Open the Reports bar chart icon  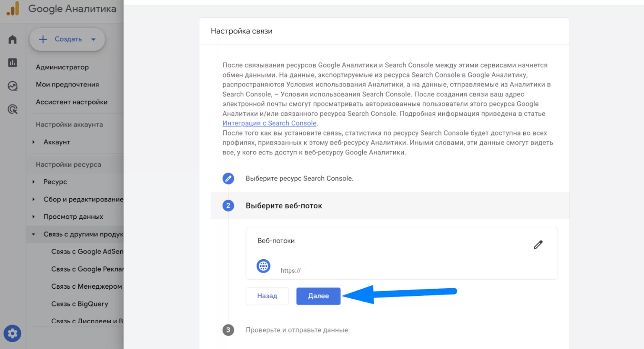pyautogui.click(x=13, y=63)
